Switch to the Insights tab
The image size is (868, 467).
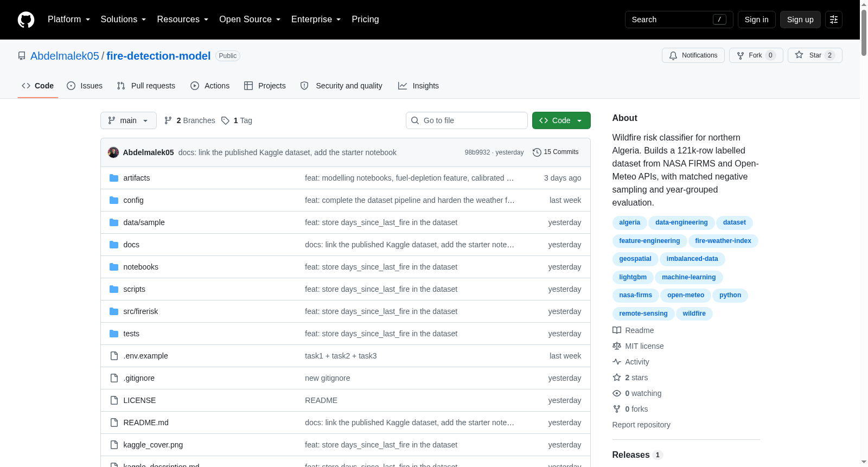pyautogui.click(x=418, y=86)
